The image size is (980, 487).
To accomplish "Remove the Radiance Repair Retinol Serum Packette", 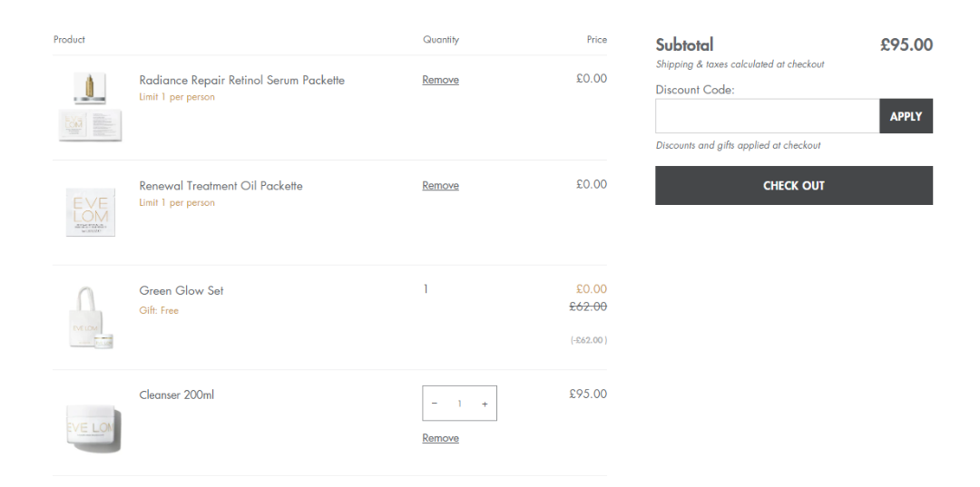I will coord(440,80).
